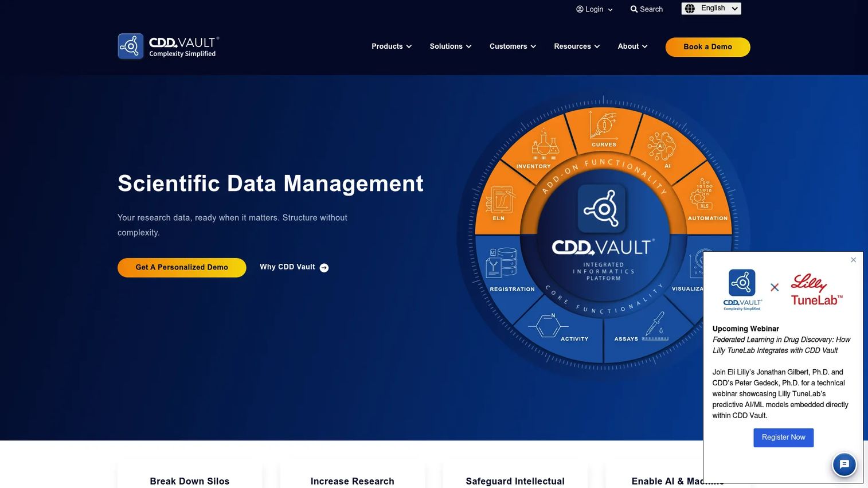
Task: Close the webinar popup
Action: point(853,260)
